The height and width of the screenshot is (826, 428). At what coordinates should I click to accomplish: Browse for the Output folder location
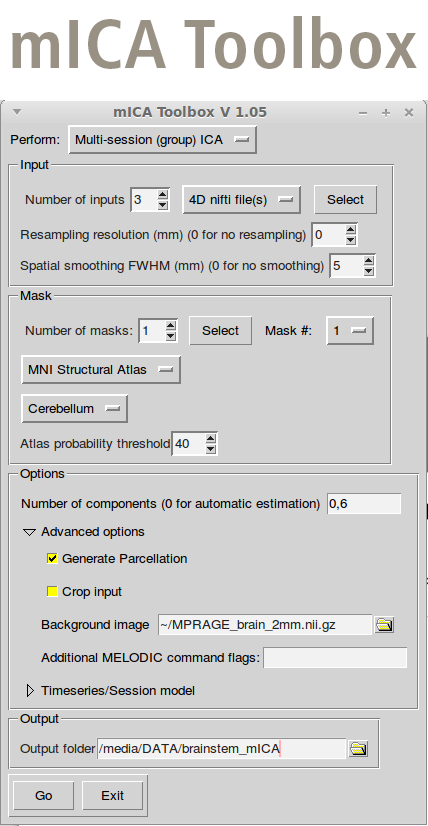pos(358,749)
